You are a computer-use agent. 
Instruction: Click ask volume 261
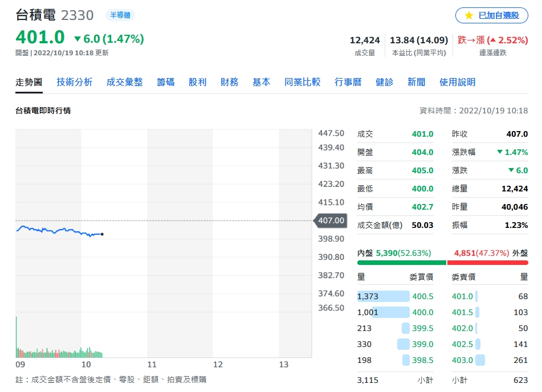coord(520,360)
